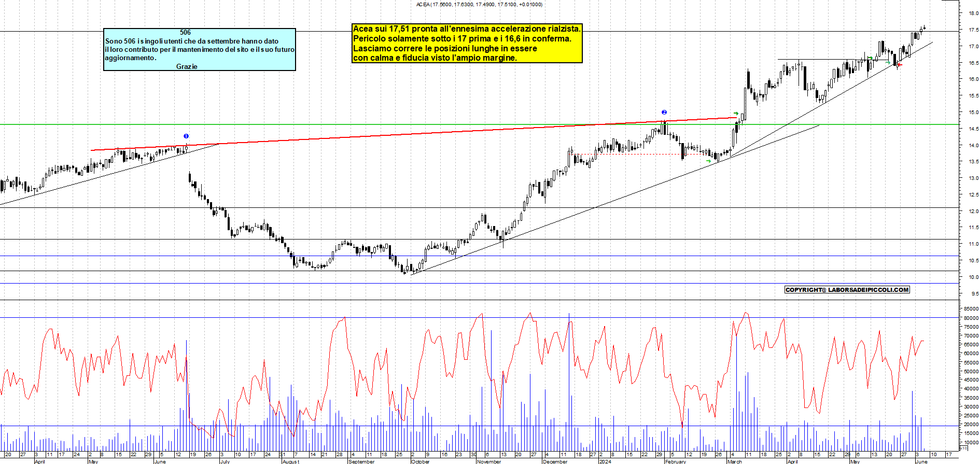Click the 11.0 price axis label
Image resolution: width=980 pixels, height=464 pixels.
click(973, 244)
